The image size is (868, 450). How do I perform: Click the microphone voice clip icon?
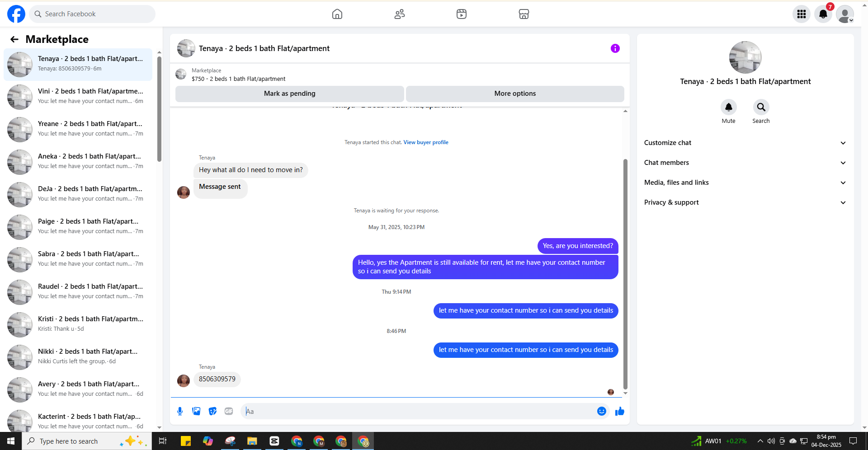click(180, 411)
